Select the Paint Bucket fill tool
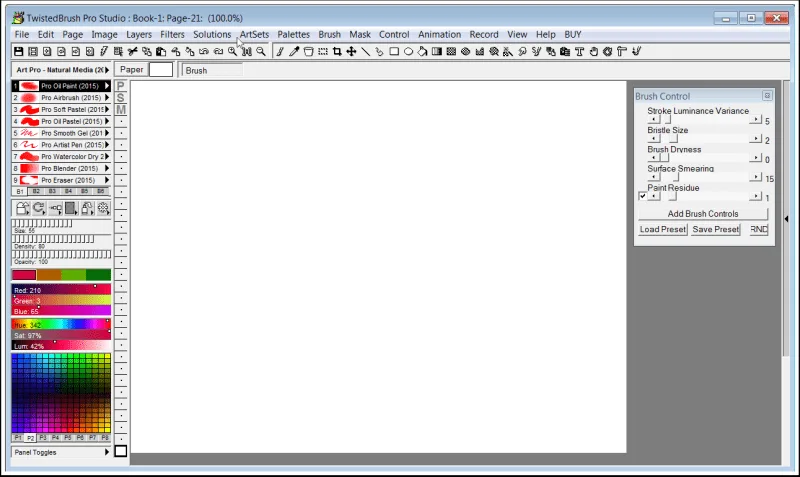 tap(422, 52)
